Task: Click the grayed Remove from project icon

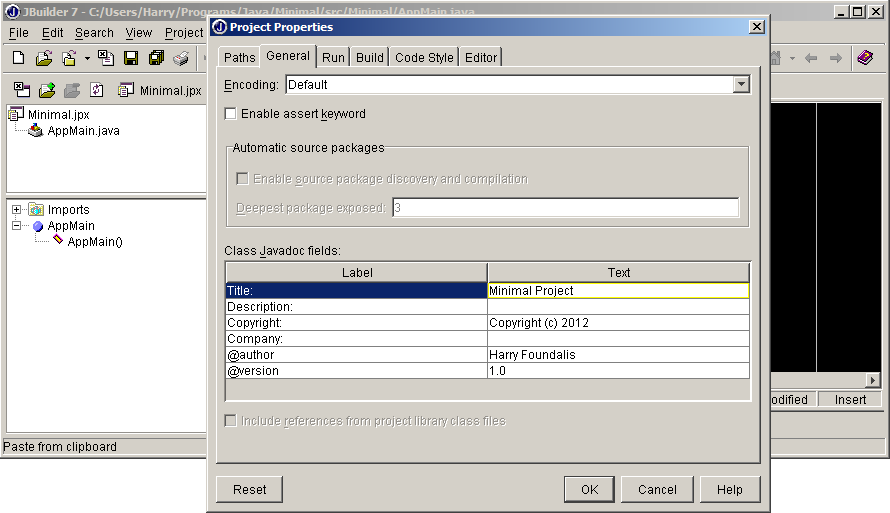Action: (x=72, y=90)
